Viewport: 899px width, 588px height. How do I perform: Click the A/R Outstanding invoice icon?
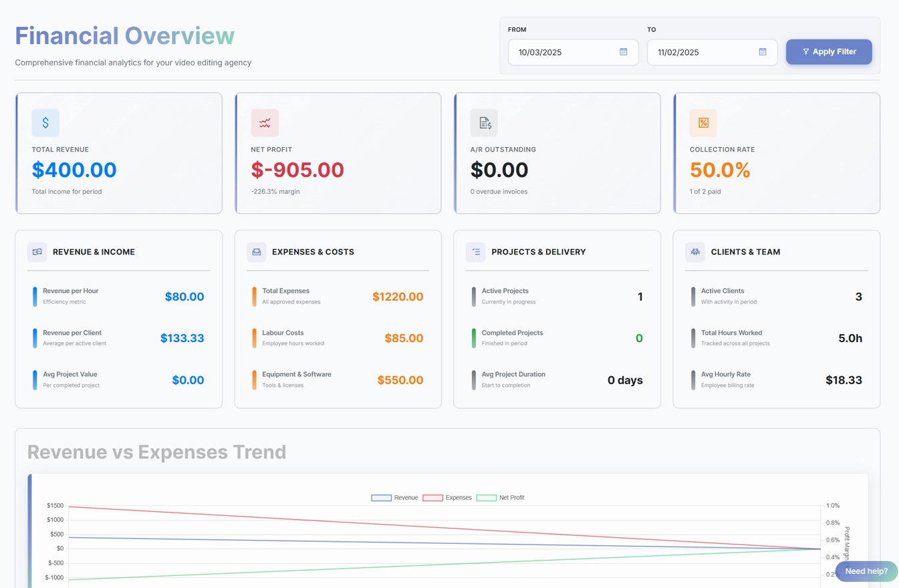click(484, 123)
